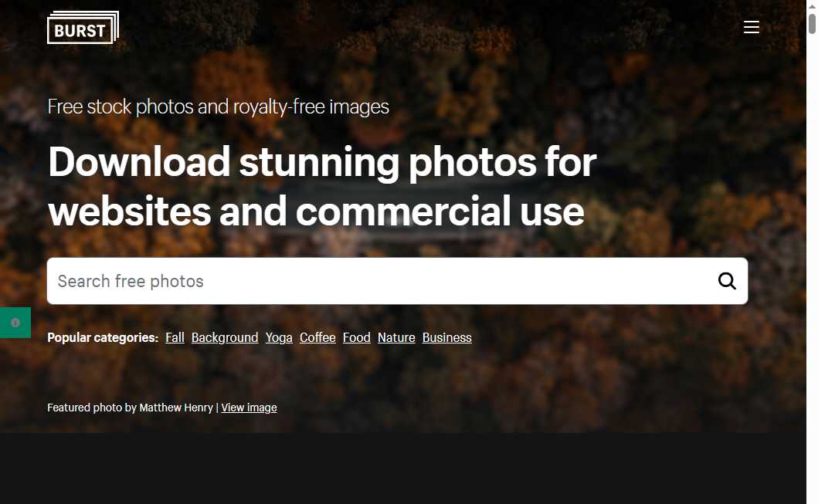Screen dimensions: 818x504
Task: Click the 'Featured photo by Matthew Henry' credit
Action: pyautogui.click(x=130, y=408)
